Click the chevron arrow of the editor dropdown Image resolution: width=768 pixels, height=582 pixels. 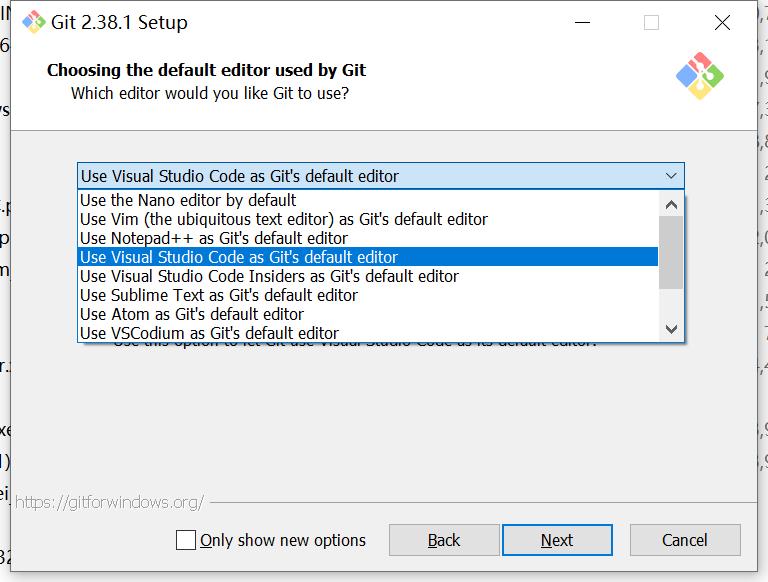[x=671, y=176]
